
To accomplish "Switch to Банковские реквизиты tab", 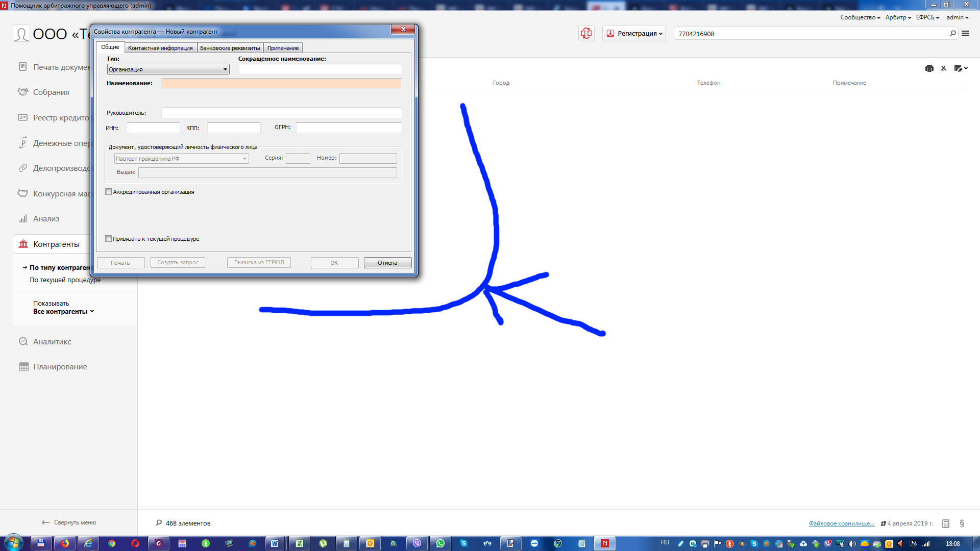I will pos(230,48).
